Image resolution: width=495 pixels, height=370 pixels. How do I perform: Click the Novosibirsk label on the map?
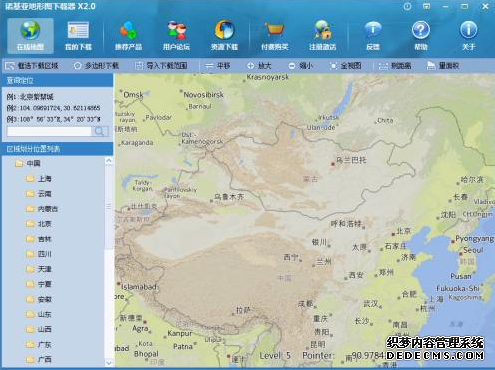click(x=204, y=95)
